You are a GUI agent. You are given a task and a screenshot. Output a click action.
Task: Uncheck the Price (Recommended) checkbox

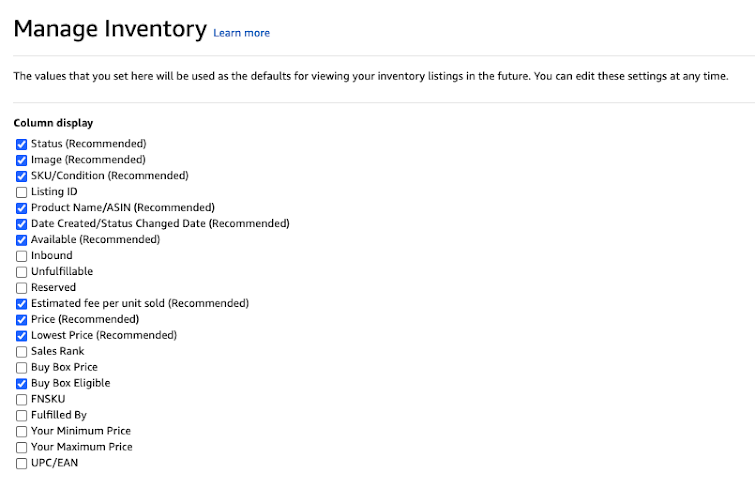(x=22, y=320)
